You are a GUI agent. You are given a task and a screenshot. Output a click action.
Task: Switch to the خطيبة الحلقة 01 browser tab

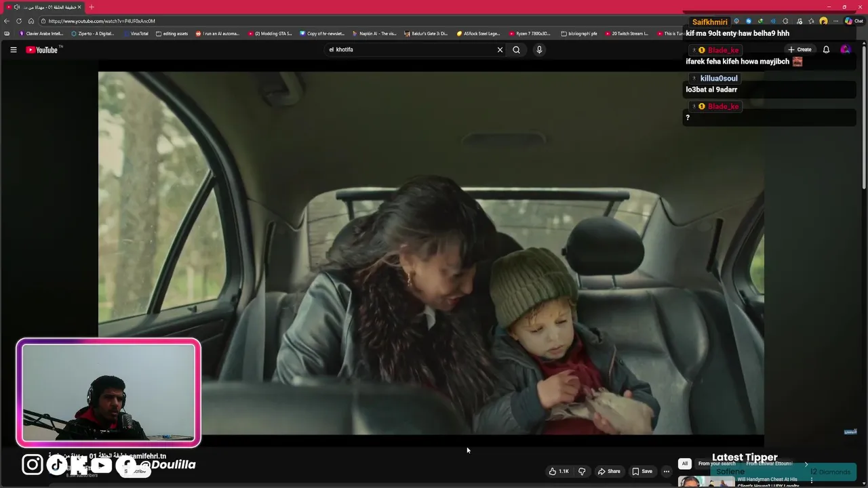coord(43,7)
